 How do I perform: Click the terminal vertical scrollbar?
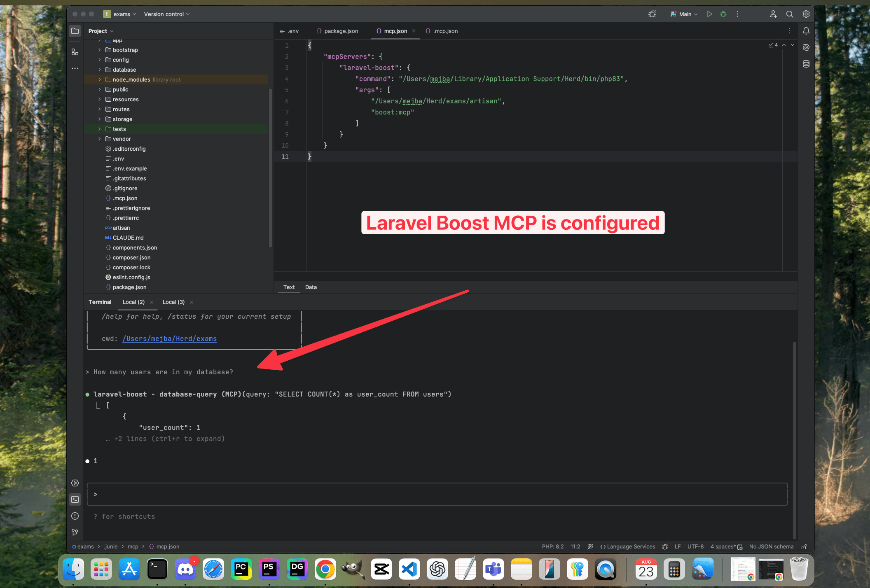pyautogui.click(x=794, y=440)
